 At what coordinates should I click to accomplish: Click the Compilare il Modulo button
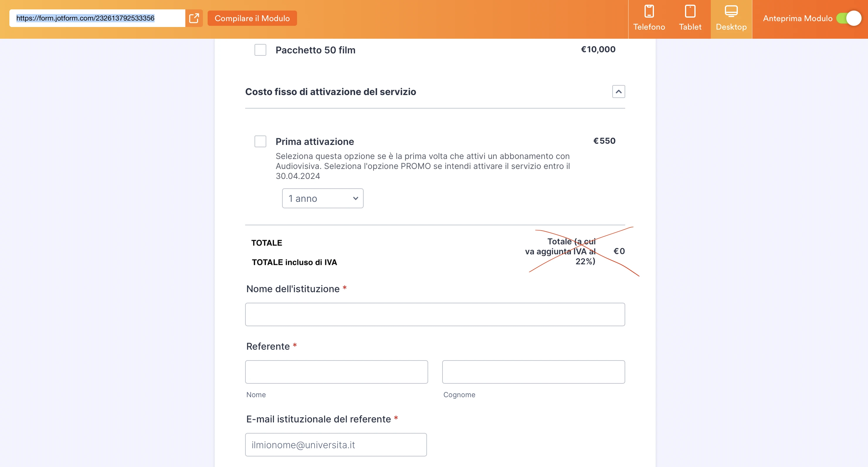[x=252, y=18]
